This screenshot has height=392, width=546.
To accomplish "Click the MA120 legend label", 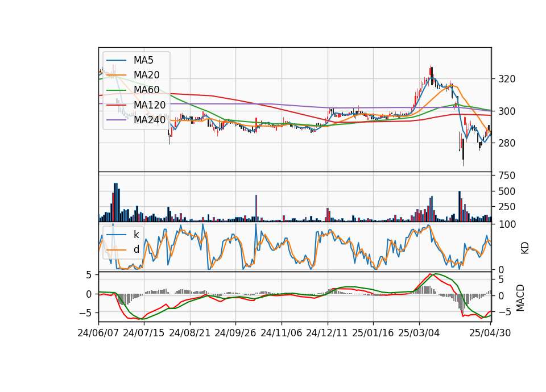I will [x=150, y=105].
